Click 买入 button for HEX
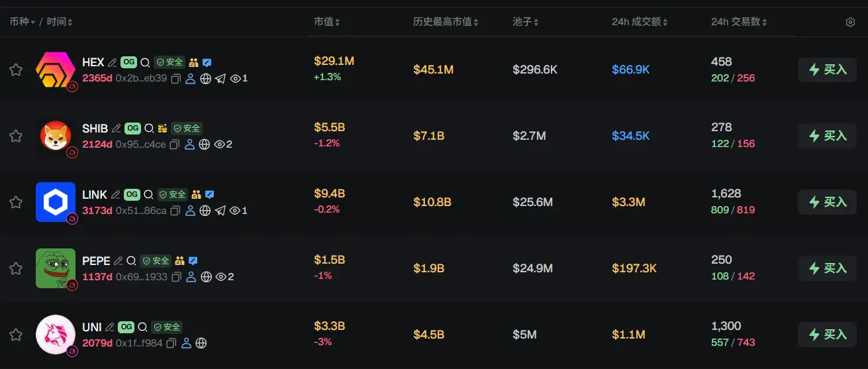This screenshot has height=369, width=868. click(828, 70)
